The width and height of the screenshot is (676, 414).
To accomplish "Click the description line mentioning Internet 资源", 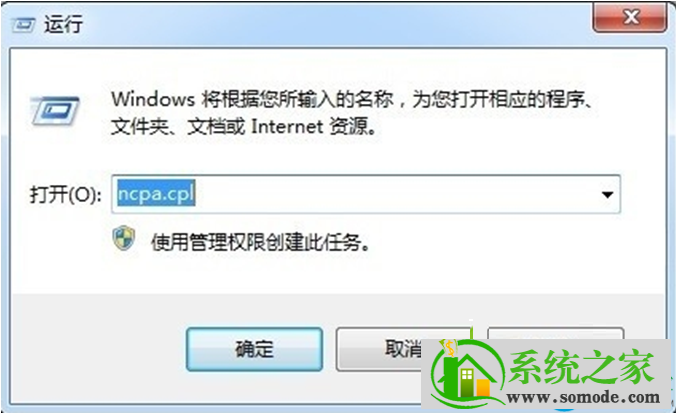I will tap(245, 126).
